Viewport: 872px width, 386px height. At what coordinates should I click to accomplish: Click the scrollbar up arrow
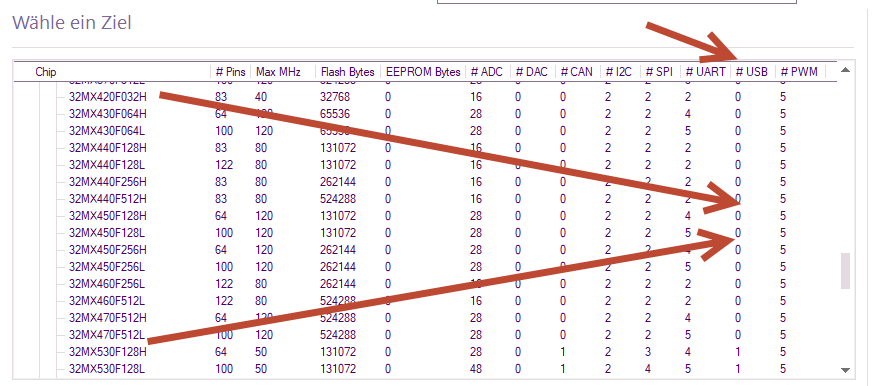pos(845,70)
